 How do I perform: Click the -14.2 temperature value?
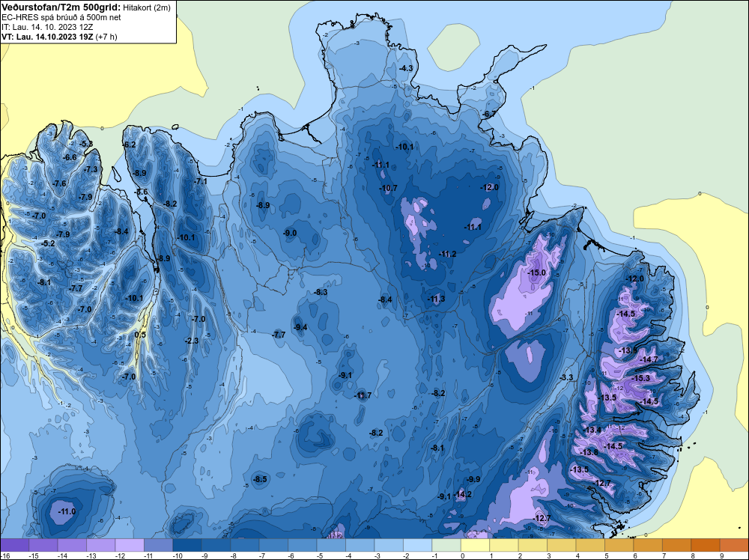point(462,494)
